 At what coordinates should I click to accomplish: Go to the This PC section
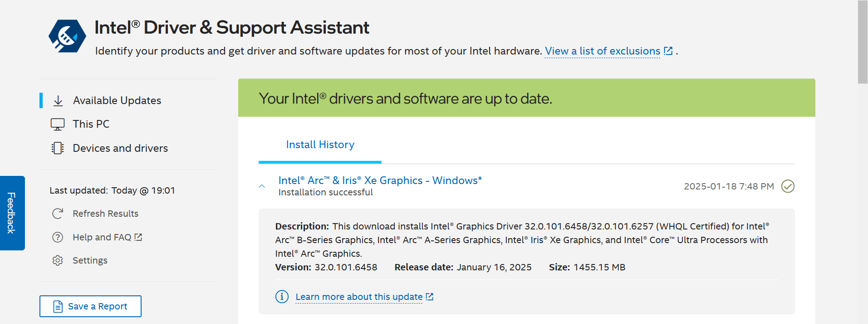click(x=91, y=124)
